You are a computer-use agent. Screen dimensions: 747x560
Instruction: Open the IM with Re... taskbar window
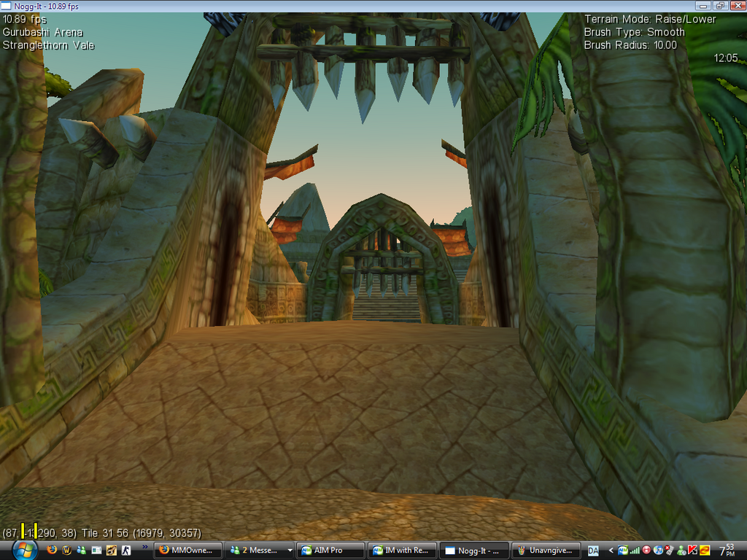coord(402,551)
